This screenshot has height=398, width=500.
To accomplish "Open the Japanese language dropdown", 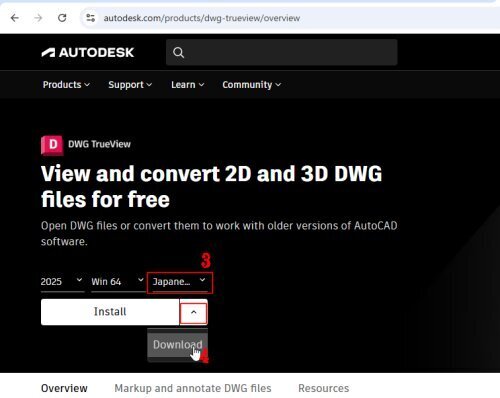I will pyautogui.click(x=179, y=283).
